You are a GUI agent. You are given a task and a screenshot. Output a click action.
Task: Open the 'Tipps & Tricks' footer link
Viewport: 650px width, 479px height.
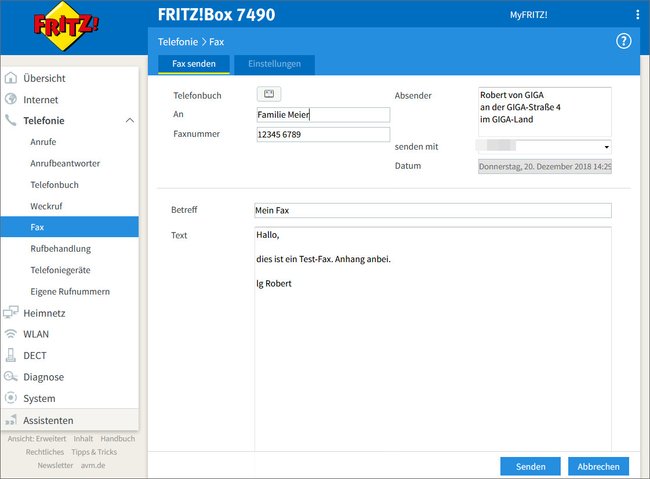(94, 452)
